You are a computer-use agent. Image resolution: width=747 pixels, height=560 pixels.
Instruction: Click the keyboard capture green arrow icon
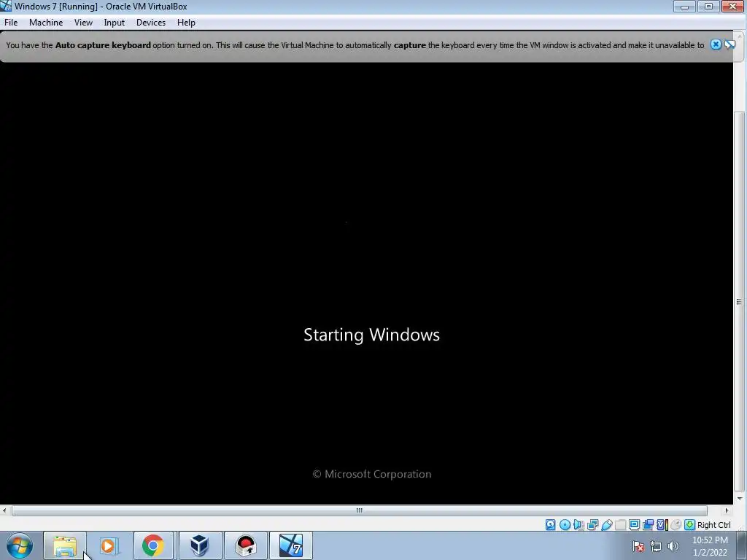(x=689, y=525)
